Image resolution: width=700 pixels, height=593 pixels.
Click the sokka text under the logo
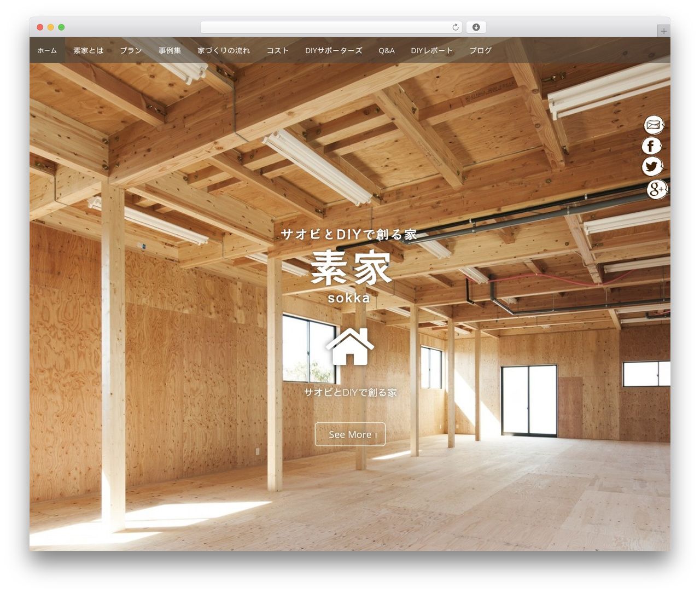coord(349,298)
